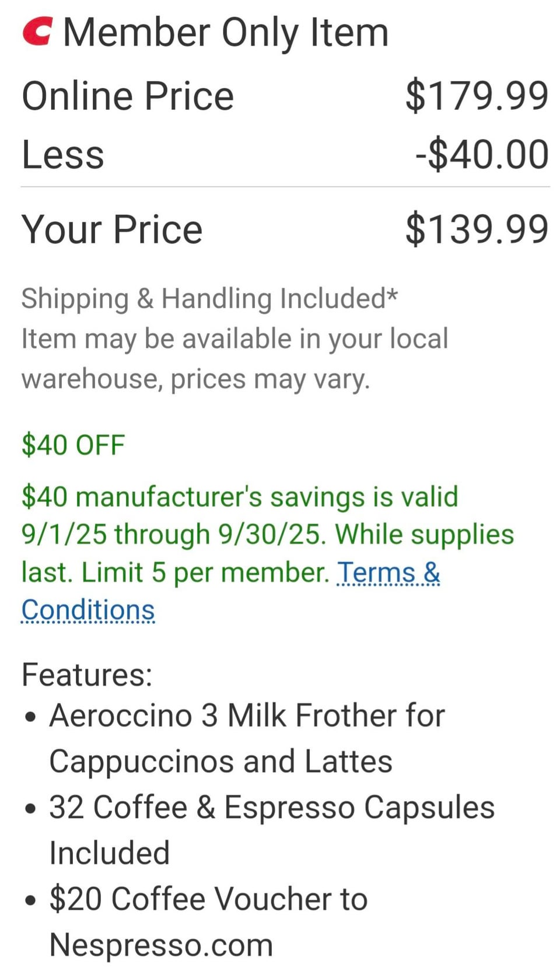Viewport: 560px width, 971px height.
Task: Click the divider line above Your Price
Action: (x=285, y=187)
